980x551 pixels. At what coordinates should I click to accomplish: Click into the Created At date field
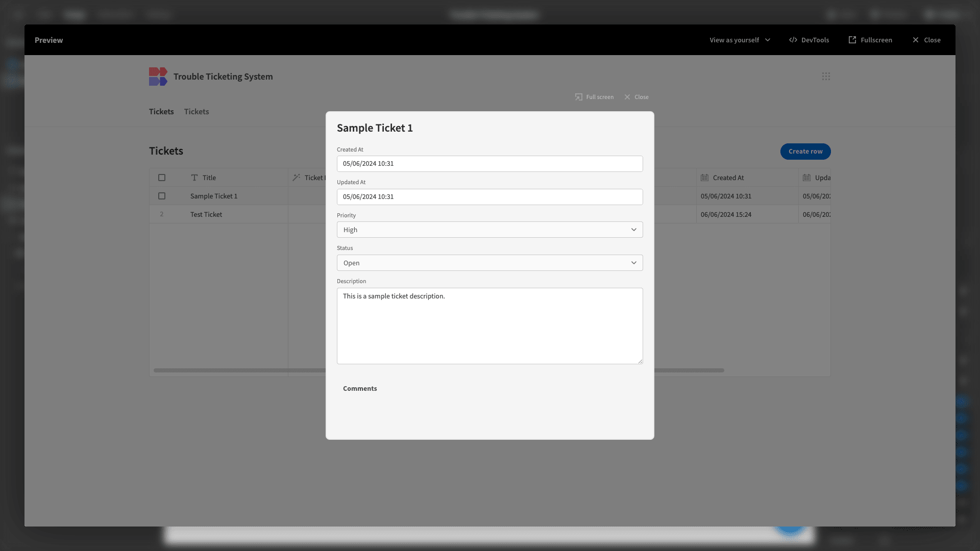point(490,164)
